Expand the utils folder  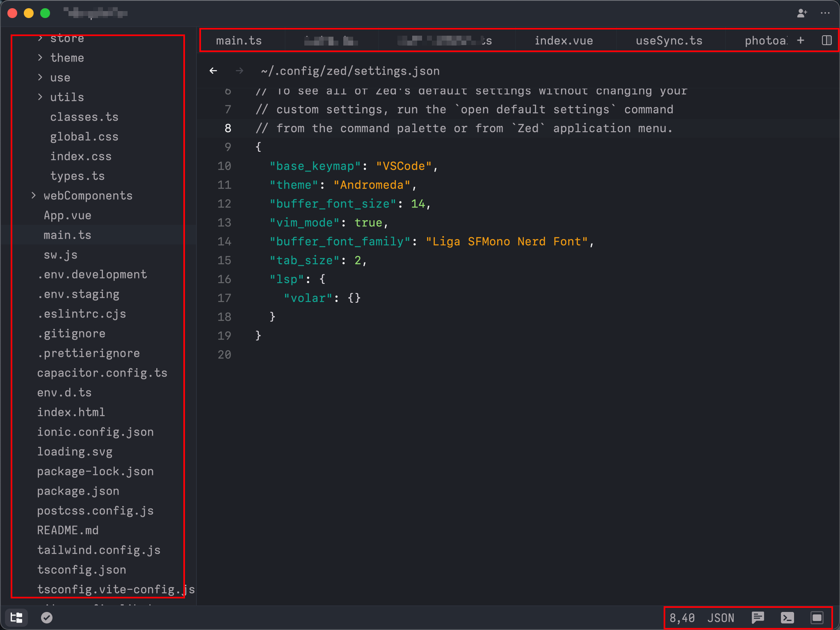pyautogui.click(x=67, y=97)
